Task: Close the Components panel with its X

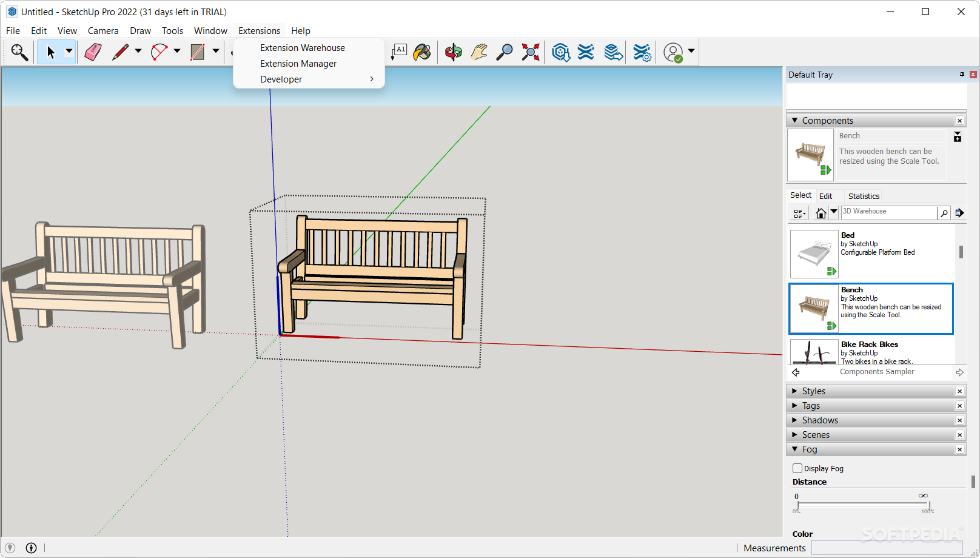Action: pyautogui.click(x=959, y=121)
